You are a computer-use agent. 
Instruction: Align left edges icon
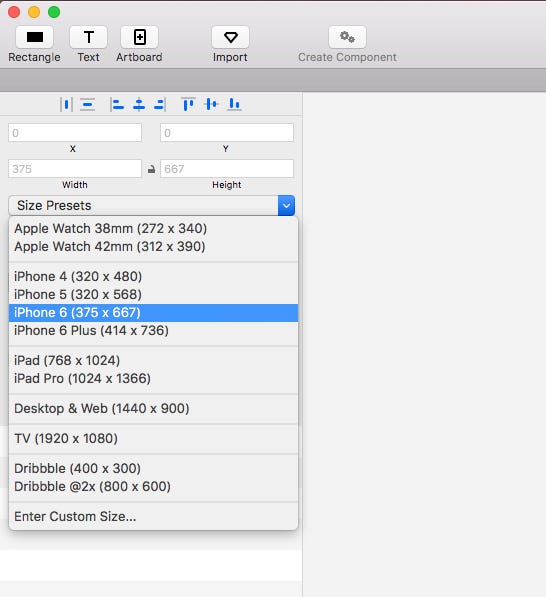tap(117, 104)
